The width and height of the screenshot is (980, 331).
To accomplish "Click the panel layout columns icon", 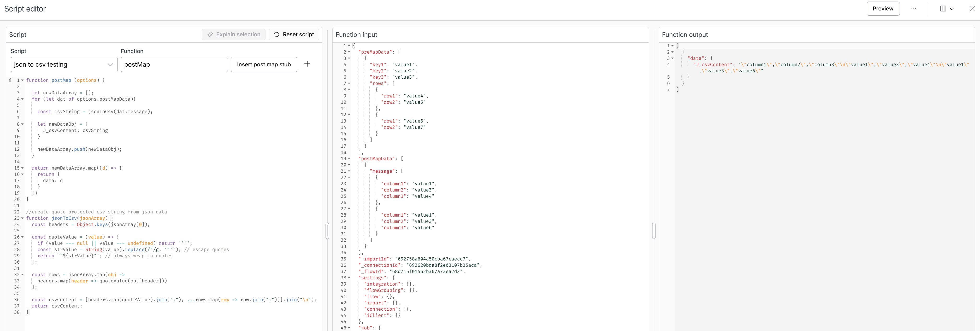I will [943, 9].
